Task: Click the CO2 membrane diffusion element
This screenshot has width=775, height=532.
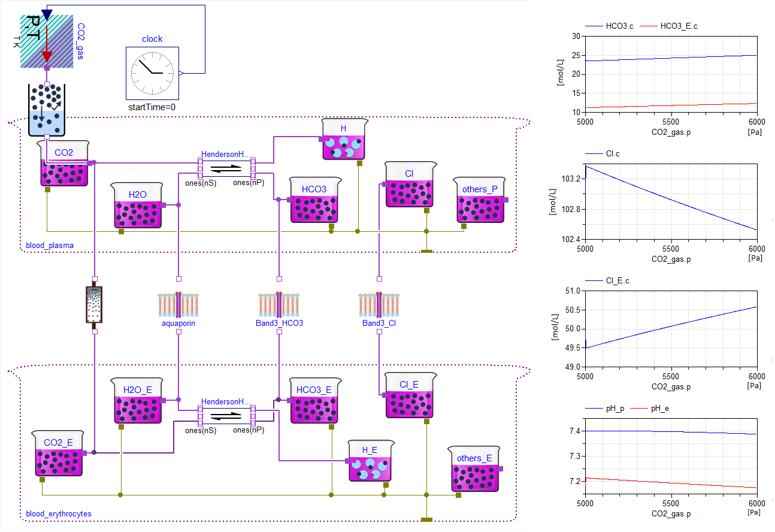Action: [x=94, y=305]
